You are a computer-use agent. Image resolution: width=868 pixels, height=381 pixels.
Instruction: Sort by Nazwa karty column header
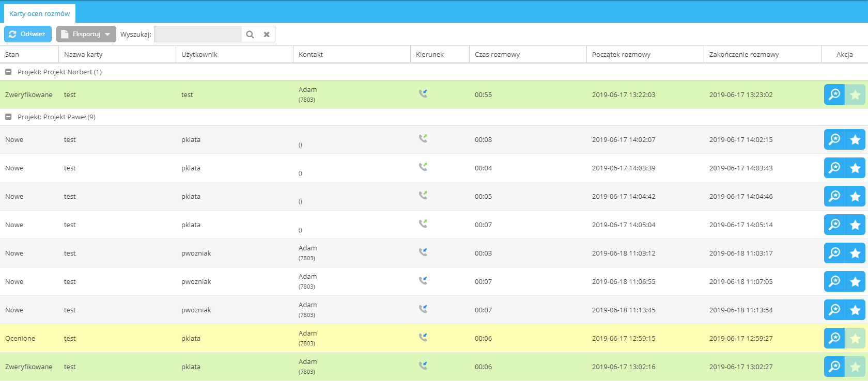pos(117,54)
